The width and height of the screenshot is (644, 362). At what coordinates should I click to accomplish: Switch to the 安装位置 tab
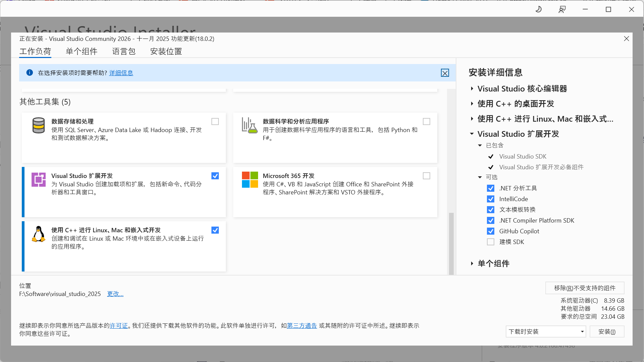(x=166, y=51)
